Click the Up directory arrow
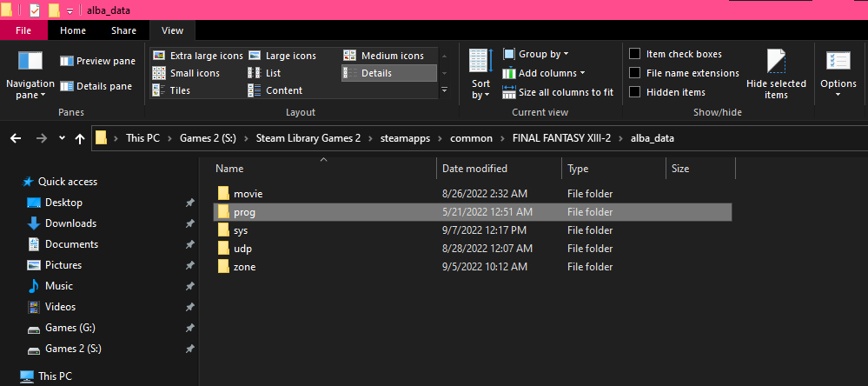 click(80, 138)
